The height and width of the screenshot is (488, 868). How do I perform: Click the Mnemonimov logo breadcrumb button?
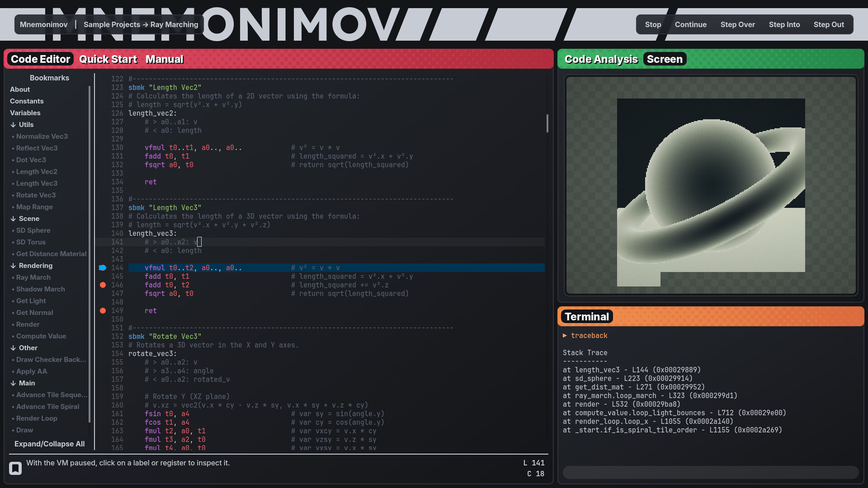(x=43, y=24)
